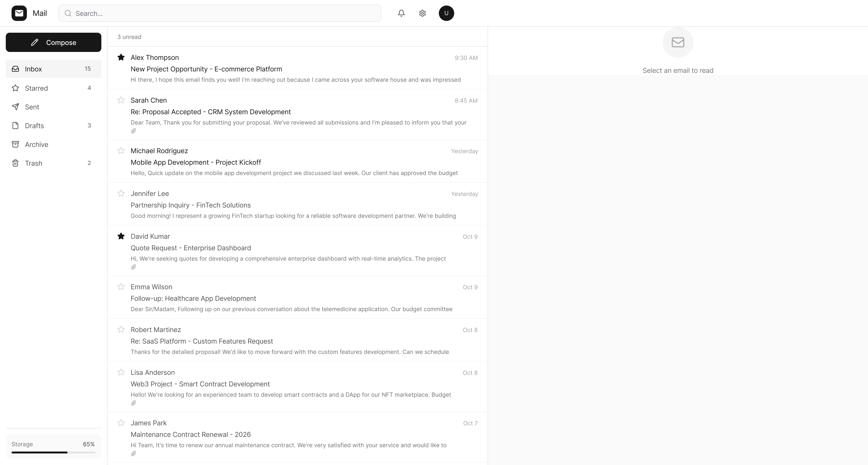Click the Mail logo icon
868x465 pixels.
(19, 13)
